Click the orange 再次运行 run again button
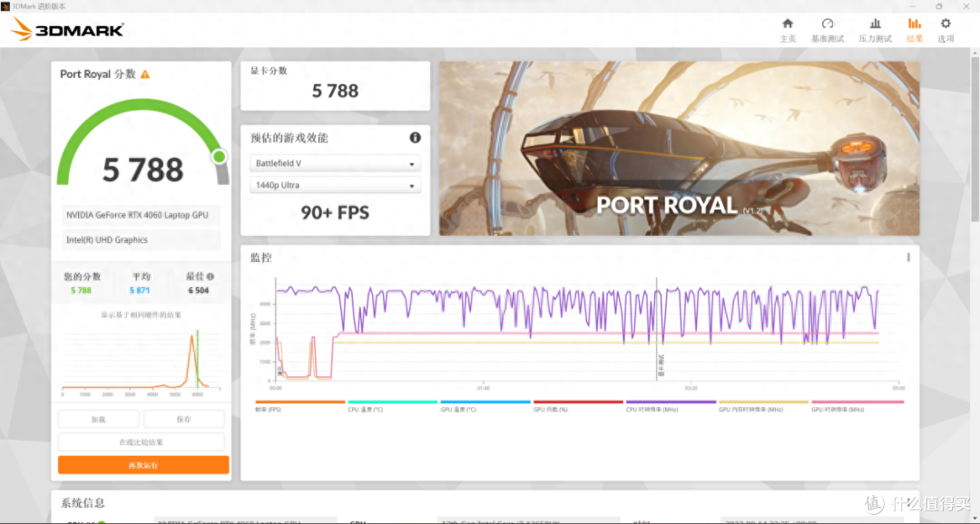The width and height of the screenshot is (980, 524). pos(143,465)
